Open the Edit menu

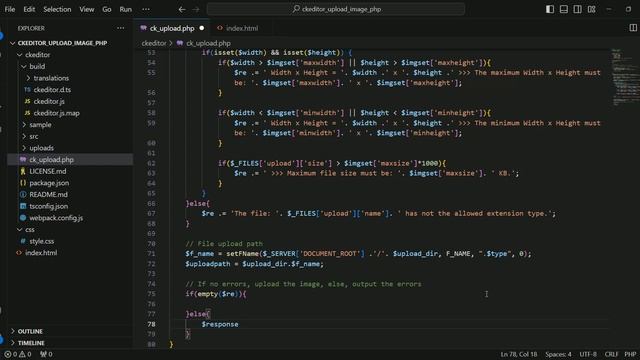[x=29, y=9]
